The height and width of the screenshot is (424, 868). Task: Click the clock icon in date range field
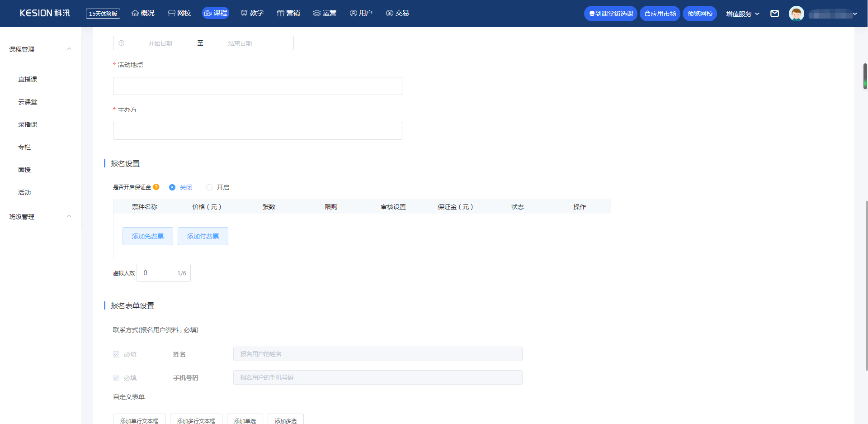pos(122,43)
